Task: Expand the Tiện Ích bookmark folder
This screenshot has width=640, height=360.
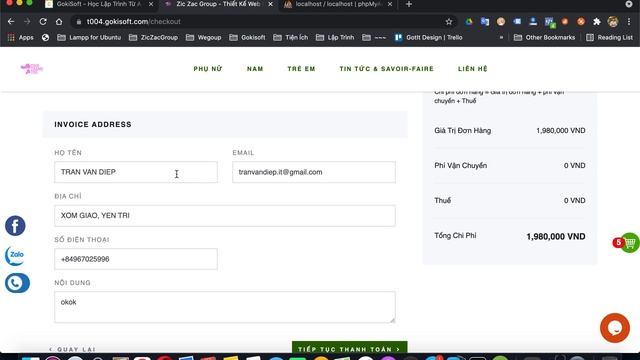Action: pos(290,38)
